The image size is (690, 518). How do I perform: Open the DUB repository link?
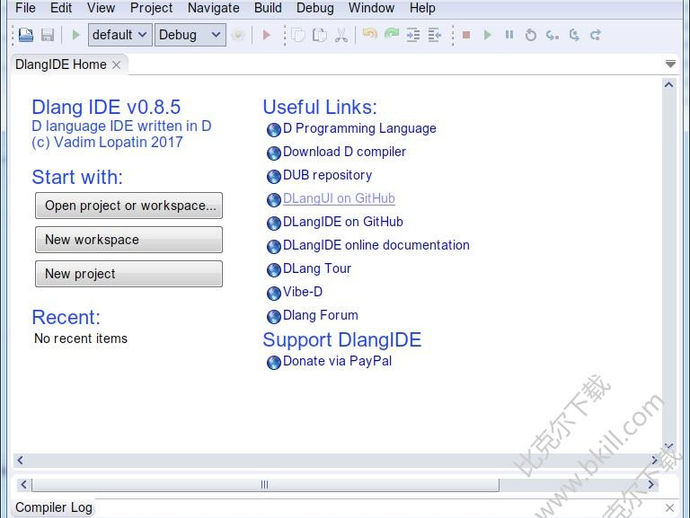327,175
